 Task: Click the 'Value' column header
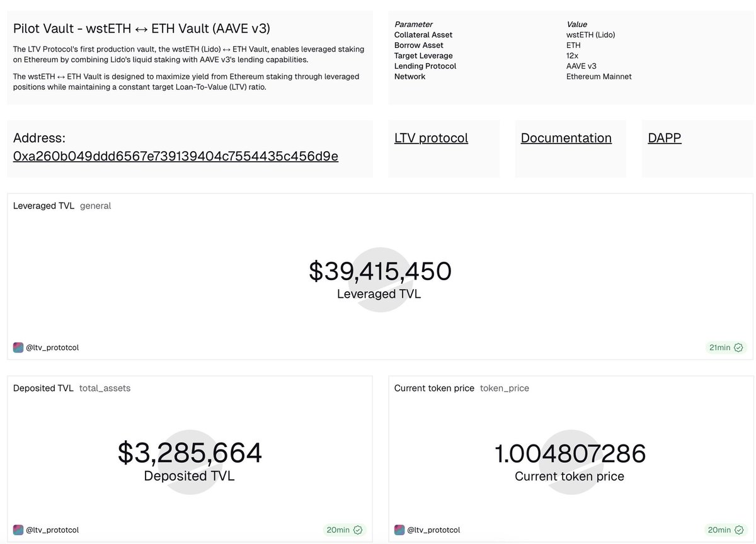576,25
